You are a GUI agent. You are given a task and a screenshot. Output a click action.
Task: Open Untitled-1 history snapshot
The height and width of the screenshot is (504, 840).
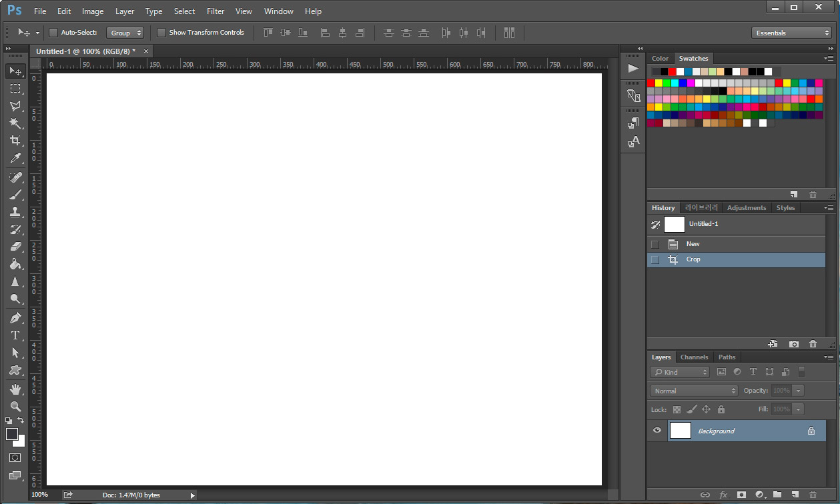tap(737, 224)
